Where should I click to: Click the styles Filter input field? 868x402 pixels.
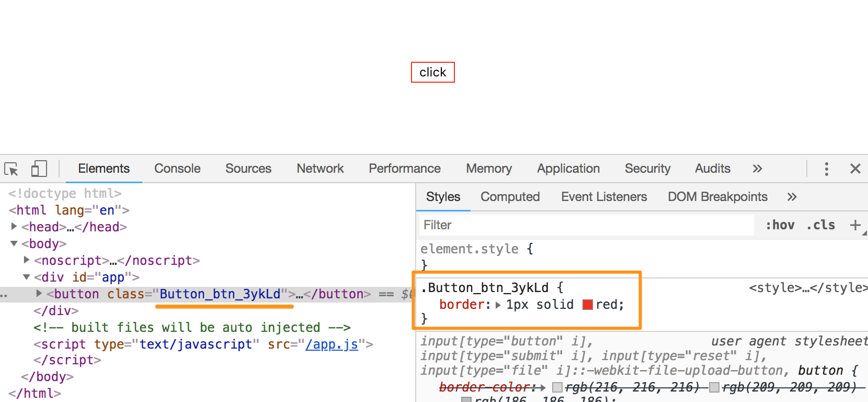[x=586, y=225]
